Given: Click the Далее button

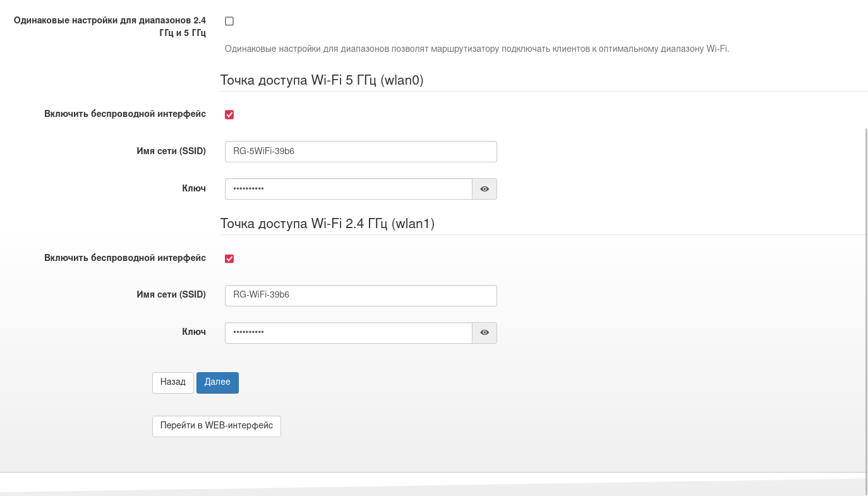Looking at the screenshot, I should [217, 383].
